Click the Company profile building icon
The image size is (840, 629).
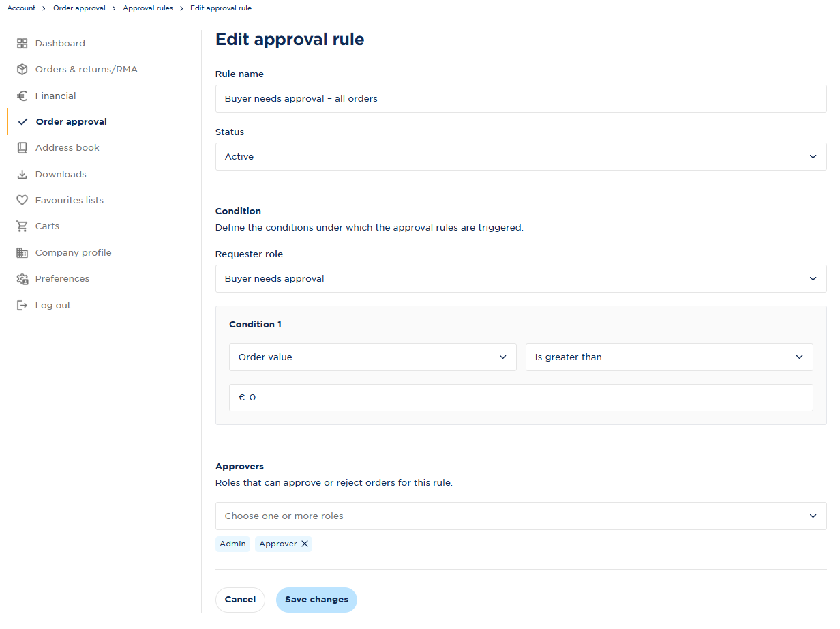[x=22, y=253]
